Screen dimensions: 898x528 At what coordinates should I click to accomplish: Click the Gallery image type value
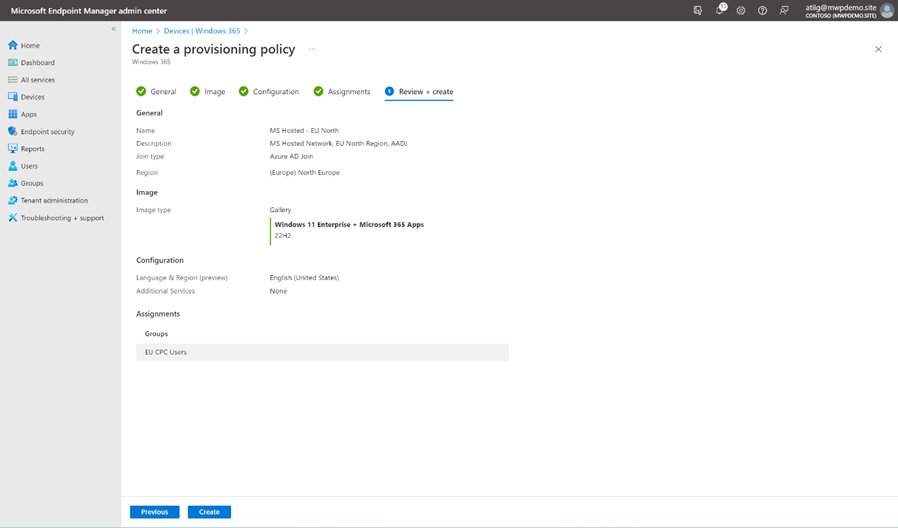coord(281,210)
